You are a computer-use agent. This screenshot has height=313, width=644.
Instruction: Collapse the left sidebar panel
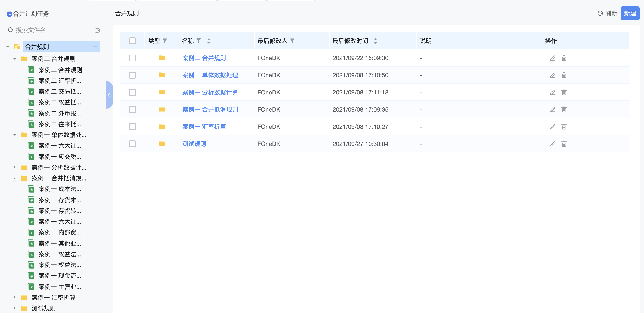tap(109, 95)
